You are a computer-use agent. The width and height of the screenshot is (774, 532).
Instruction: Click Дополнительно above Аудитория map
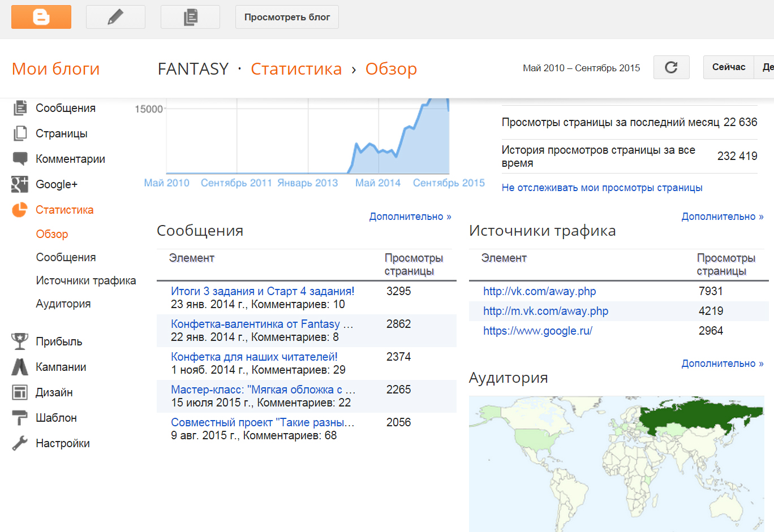pyautogui.click(x=723, y=364)
